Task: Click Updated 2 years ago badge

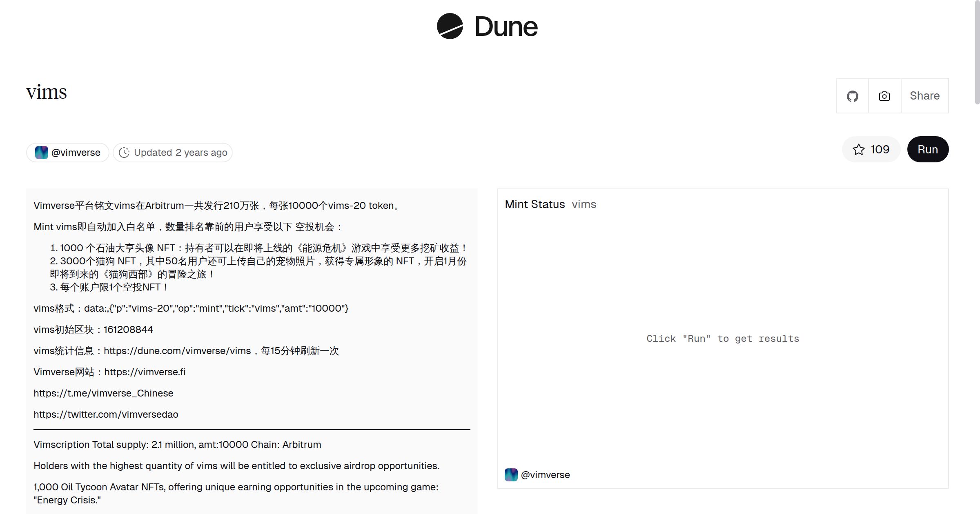Action: pos(180,153)
